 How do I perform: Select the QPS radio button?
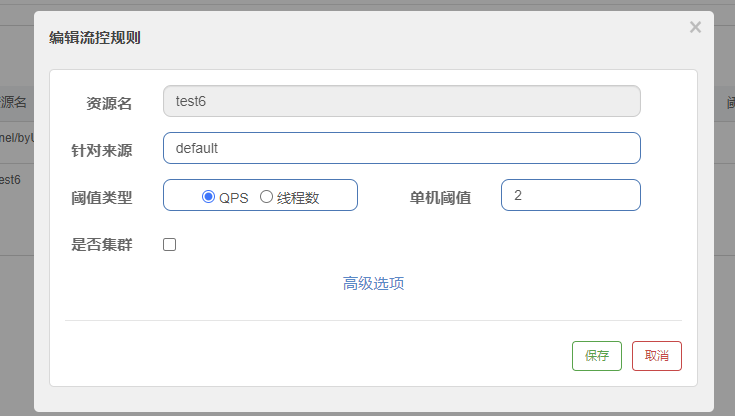[x=209, y=197]
